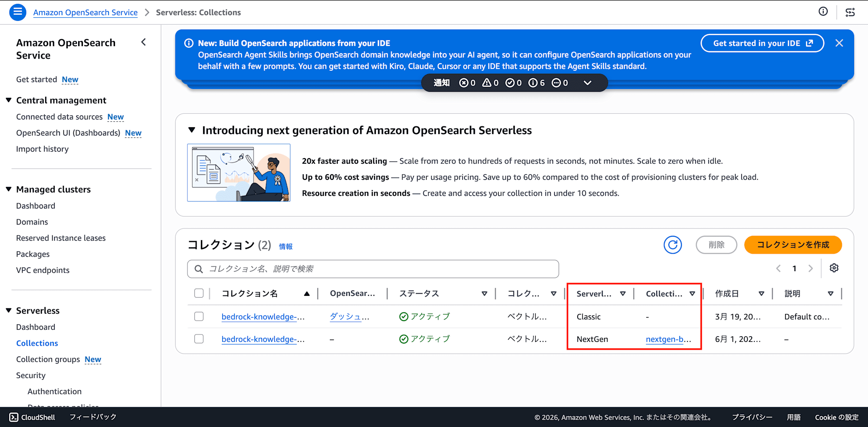Click フィードバック in the footer
The width and height of the screenshot is (868, 427).
(93, 417)
